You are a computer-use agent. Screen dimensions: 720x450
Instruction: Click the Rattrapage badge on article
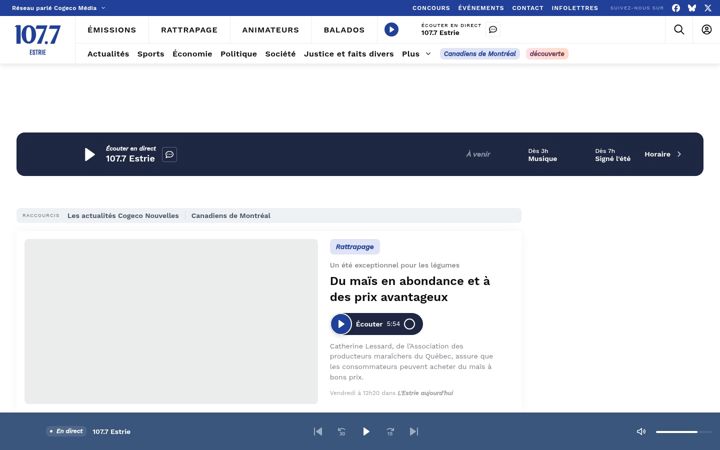coord(354,247)
